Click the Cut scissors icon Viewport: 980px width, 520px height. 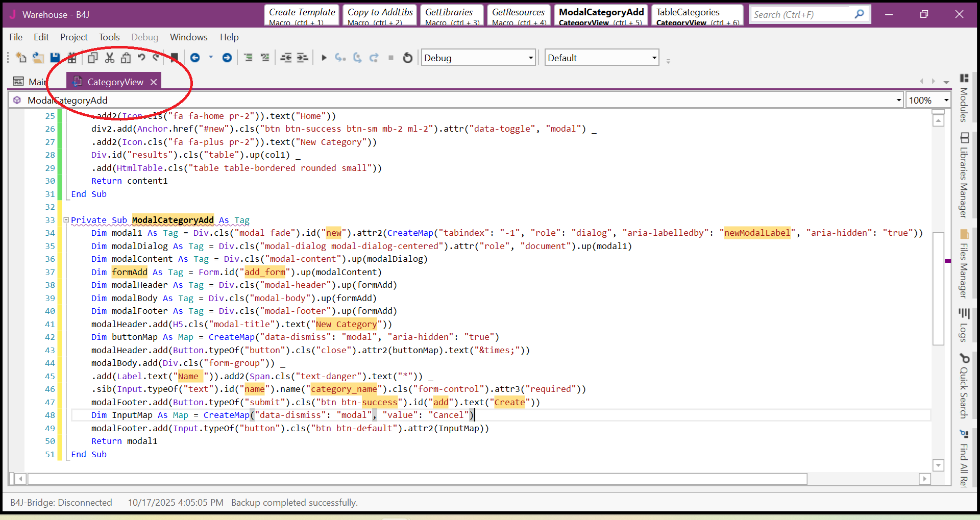(x=109, y=58)
